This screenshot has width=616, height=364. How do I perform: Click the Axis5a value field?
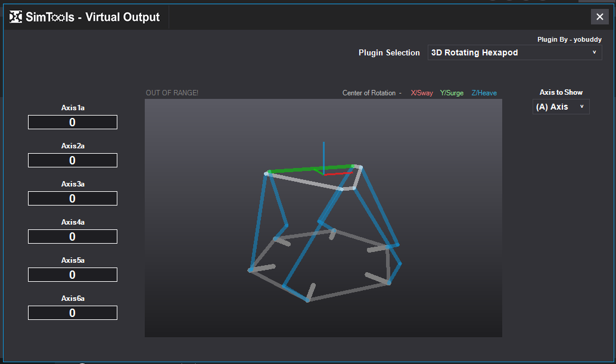click(73, 275)
